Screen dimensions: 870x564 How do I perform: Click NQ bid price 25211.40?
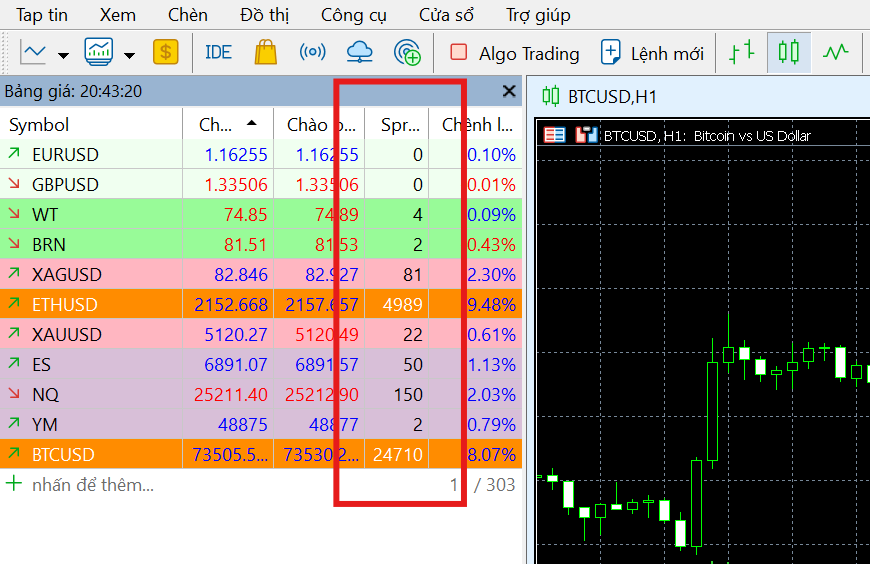coord(231,395)
